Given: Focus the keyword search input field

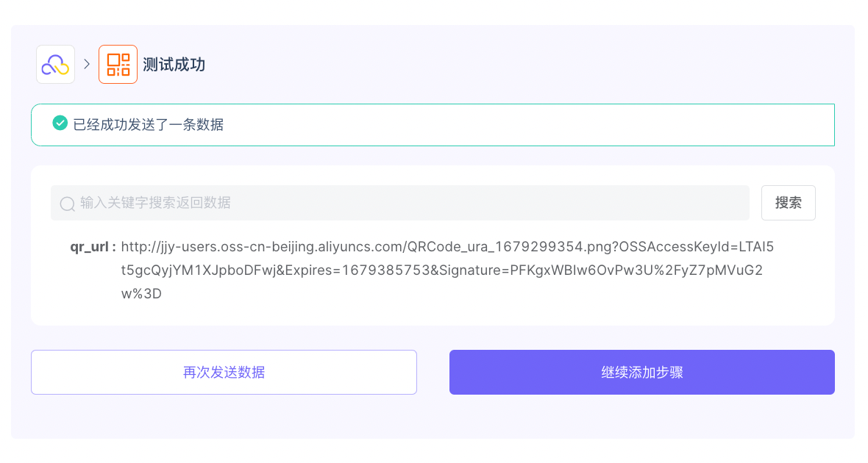Looking at the screenshot, I should click(x=399, y=203).
